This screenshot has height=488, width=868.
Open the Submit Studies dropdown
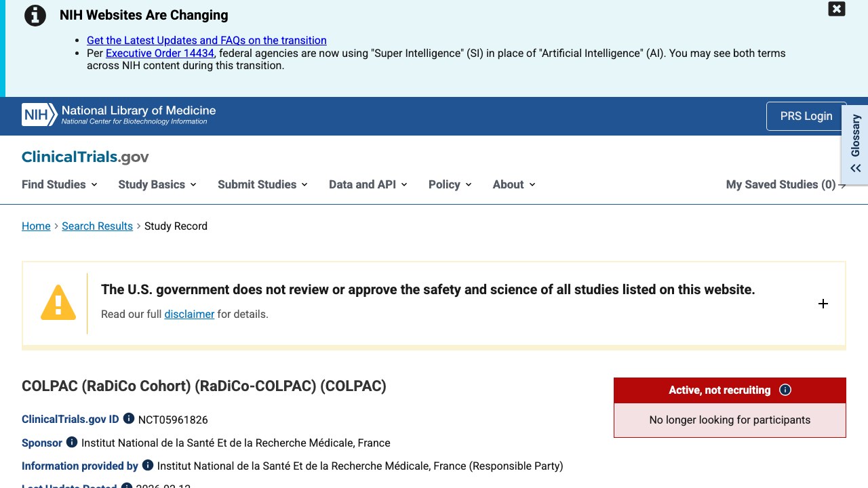(x=263, y=184)
